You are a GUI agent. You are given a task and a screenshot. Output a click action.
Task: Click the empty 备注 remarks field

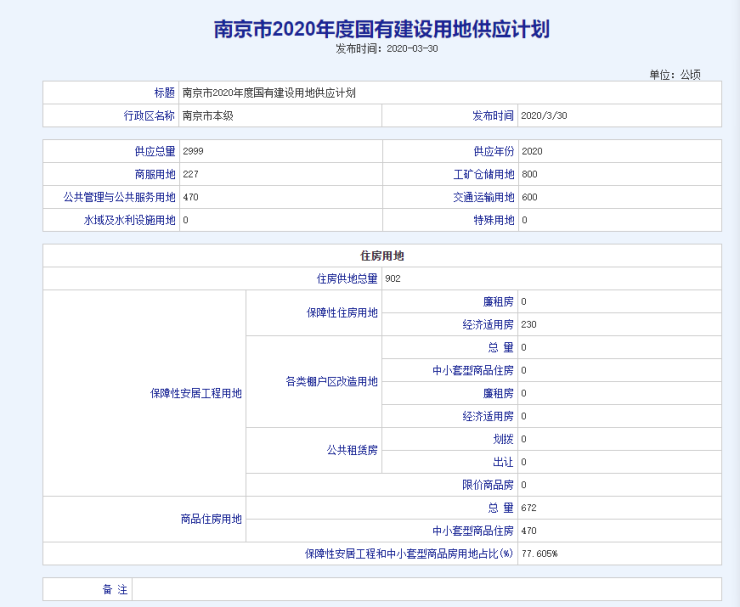point(427,590)
